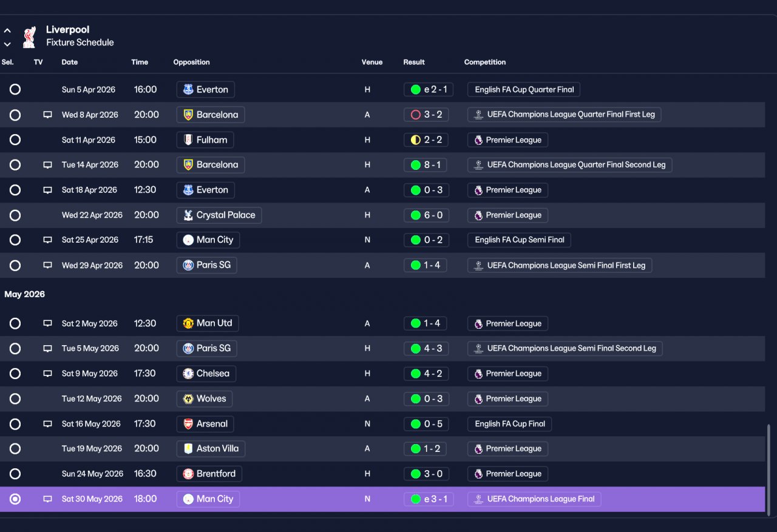Click the Chelsea club badge icon
Image resolution: width=777 pixels, height=532 pixels.
[x=188, y=374]
